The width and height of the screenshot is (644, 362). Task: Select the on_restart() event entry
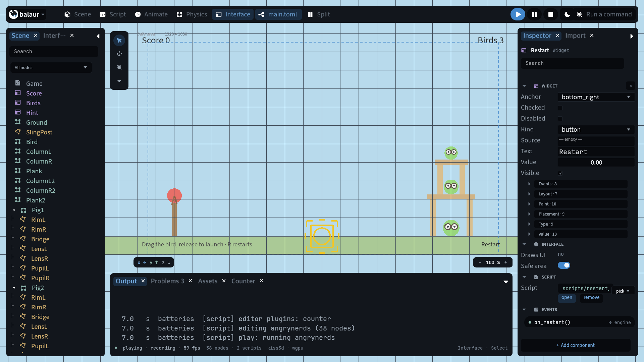579,322
